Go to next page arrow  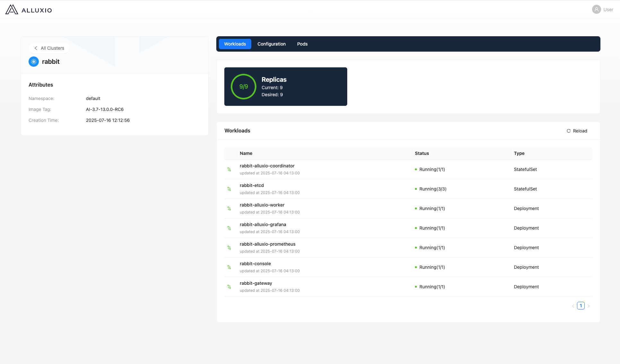pos(589,306)
